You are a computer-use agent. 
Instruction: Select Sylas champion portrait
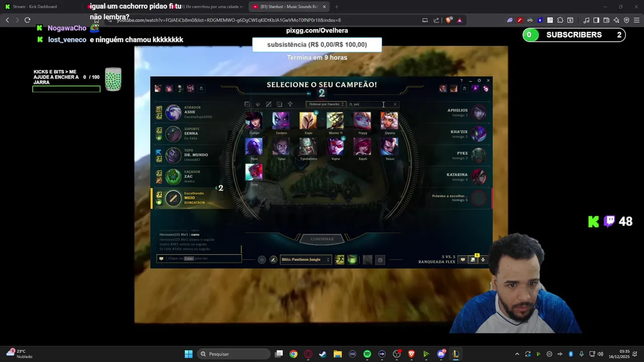pyautogui.click(x=281, y=147)
